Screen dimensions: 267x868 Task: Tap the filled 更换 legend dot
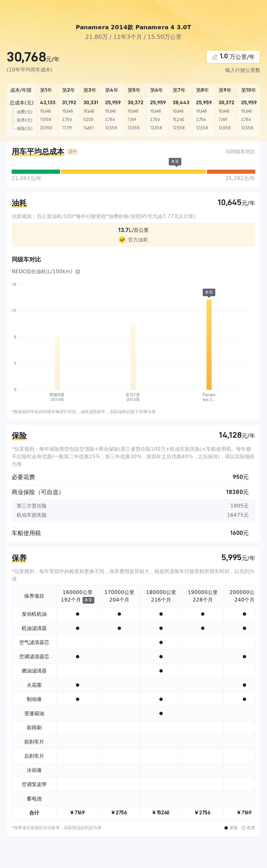coord(226,827)
